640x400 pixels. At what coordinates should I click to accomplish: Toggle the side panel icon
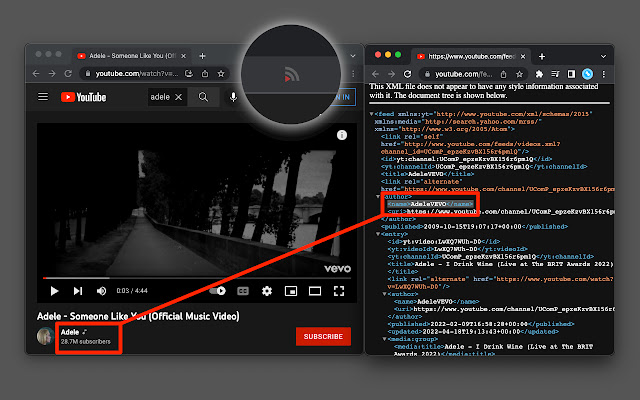[x=571, y=74]
